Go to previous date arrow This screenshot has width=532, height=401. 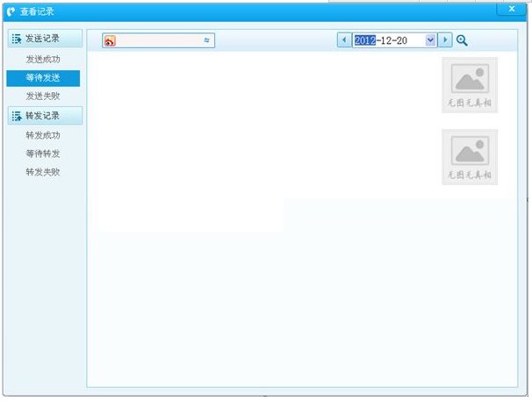pyautogui.click(x=344, y=40)
